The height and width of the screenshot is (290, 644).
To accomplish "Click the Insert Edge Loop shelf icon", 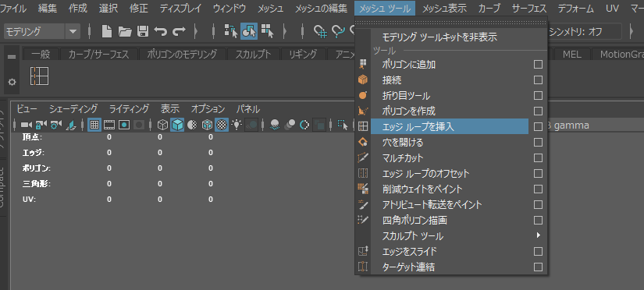I will 40,76.
